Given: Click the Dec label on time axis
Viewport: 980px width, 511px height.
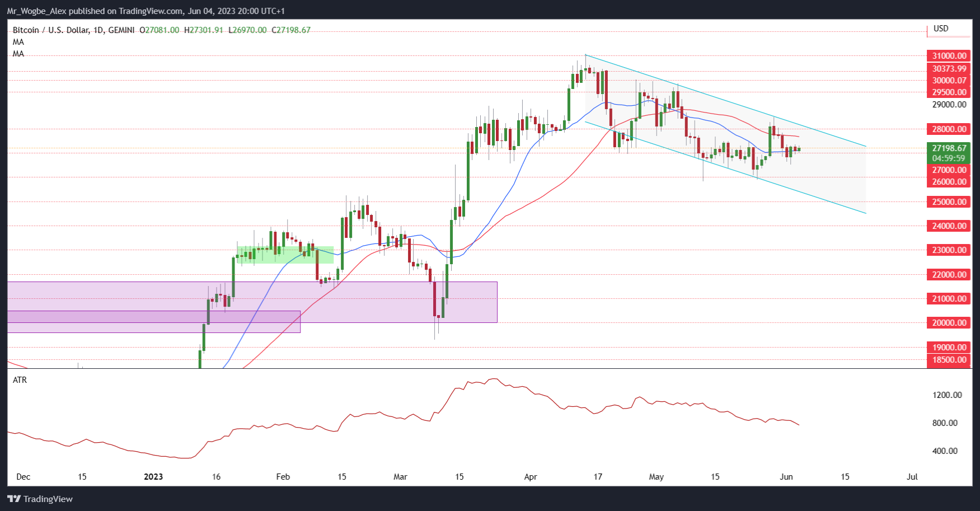Looking at the screenshot, I should 24,477.
